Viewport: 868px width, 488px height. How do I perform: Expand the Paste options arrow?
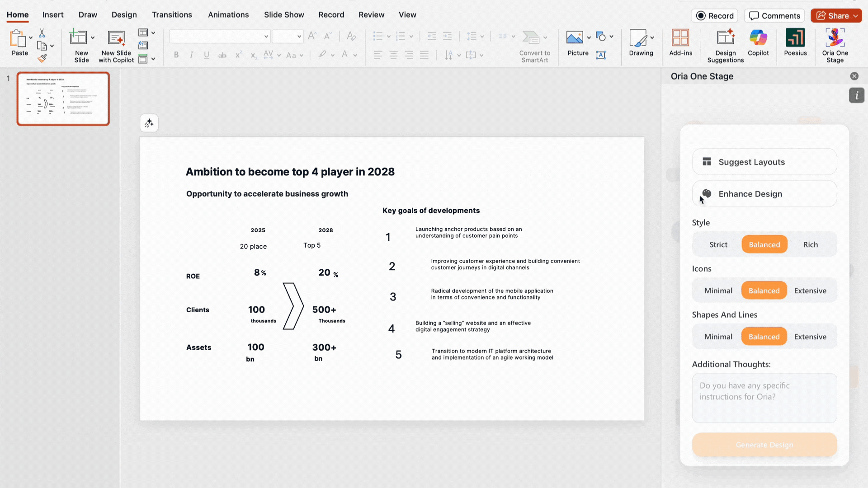31,38
